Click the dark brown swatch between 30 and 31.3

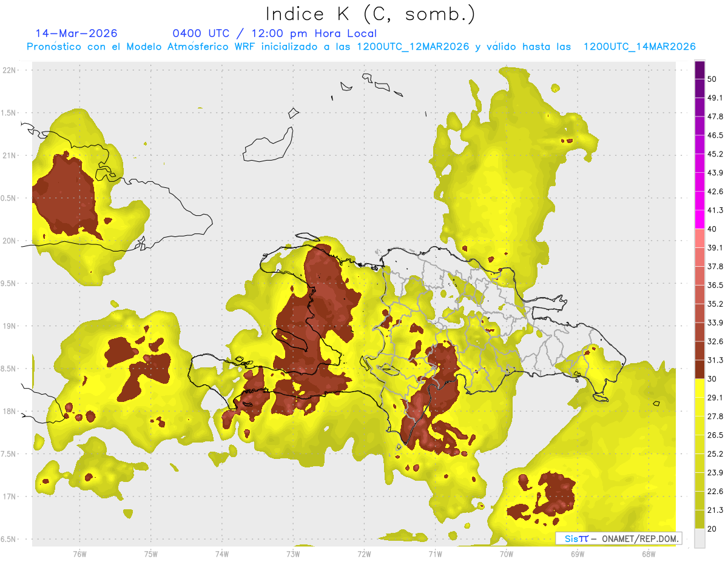click(x=699, y=369)
